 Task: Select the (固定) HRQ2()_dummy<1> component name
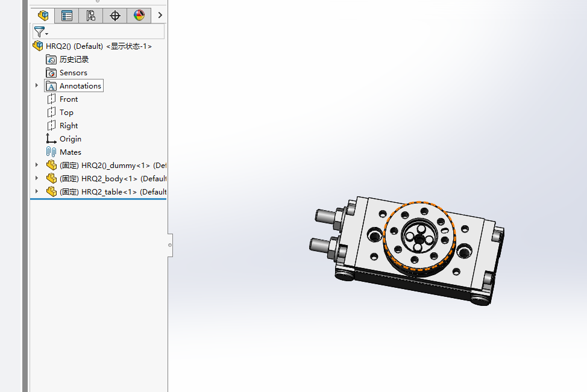point(113,166)
